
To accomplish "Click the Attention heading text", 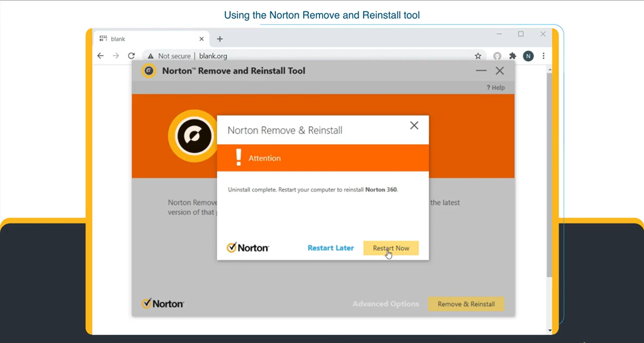I will pos(265,158).
